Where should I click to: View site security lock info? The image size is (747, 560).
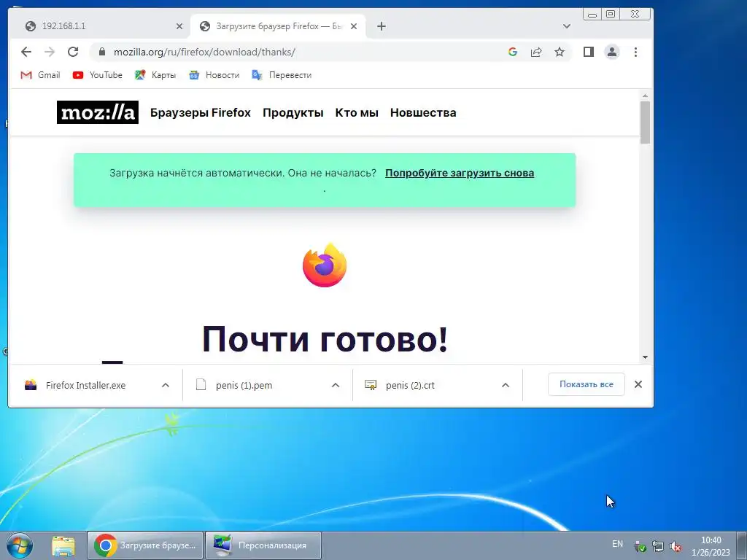(x=102, y=52)
